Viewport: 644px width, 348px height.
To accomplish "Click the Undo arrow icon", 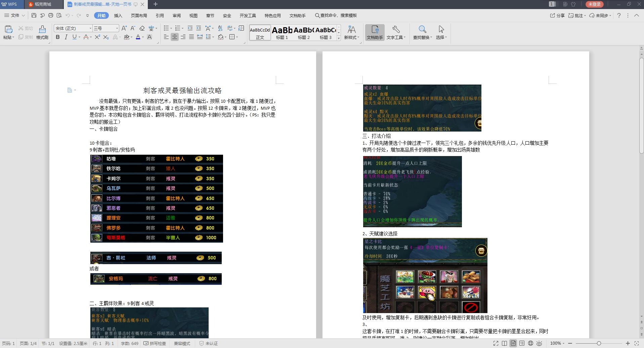I will (x=68, y=15).
